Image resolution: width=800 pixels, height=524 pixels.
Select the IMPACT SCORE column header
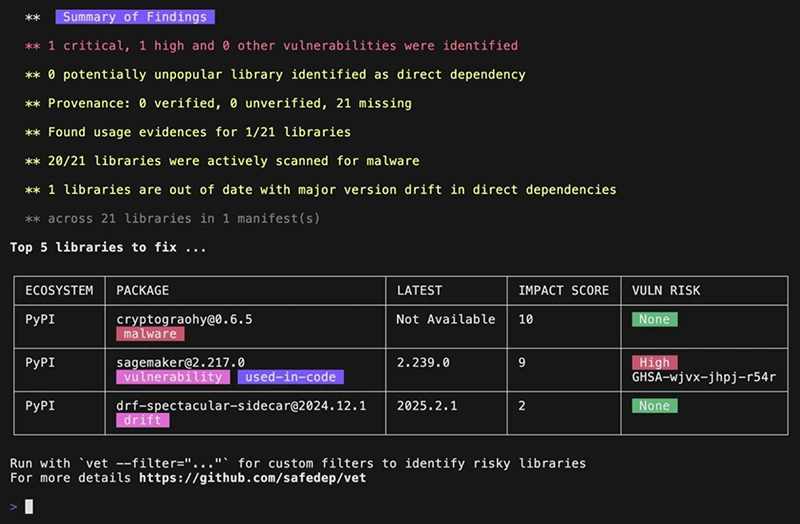563,291
